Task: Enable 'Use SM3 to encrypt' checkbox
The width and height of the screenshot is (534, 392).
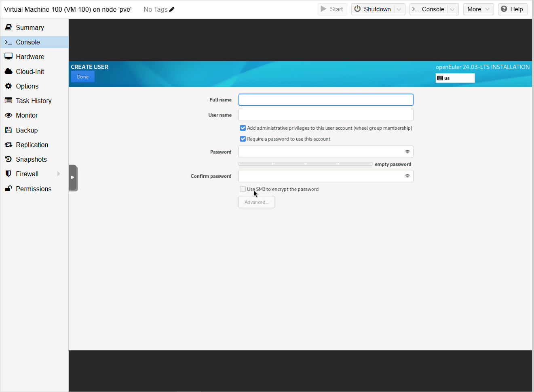Action: 243,189
